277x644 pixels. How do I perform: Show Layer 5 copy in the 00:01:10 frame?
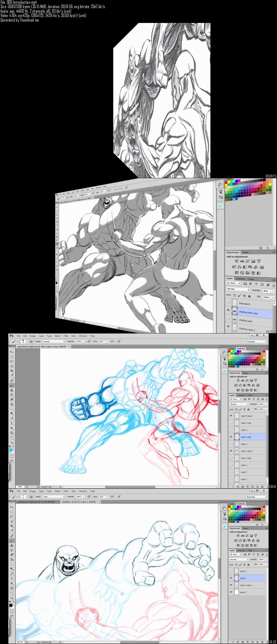tap(231, 423)
